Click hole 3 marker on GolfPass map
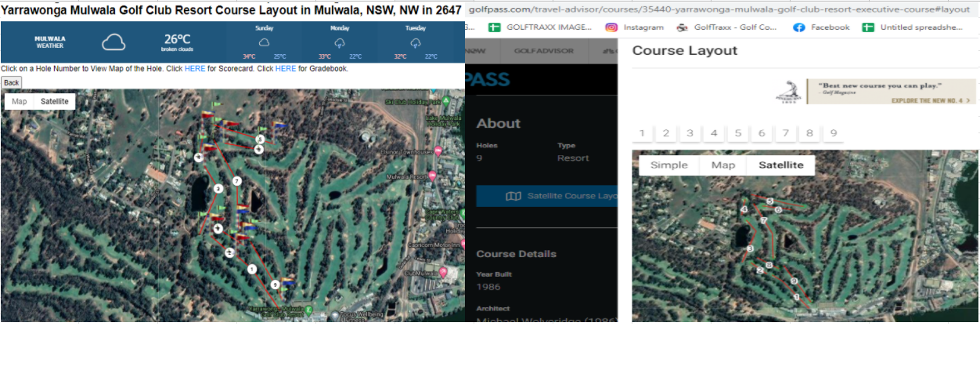This screenshot has width=980, height=377. (x=750, y=248)
